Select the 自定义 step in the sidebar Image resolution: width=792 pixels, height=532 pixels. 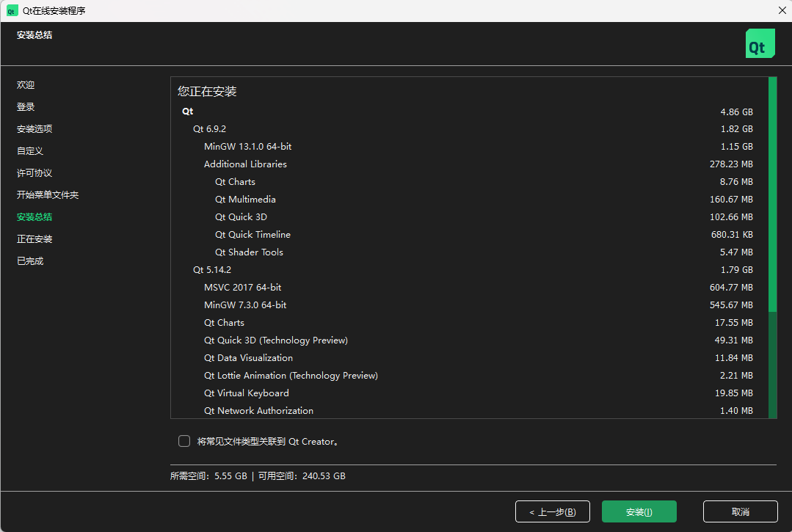pos(30,151)
